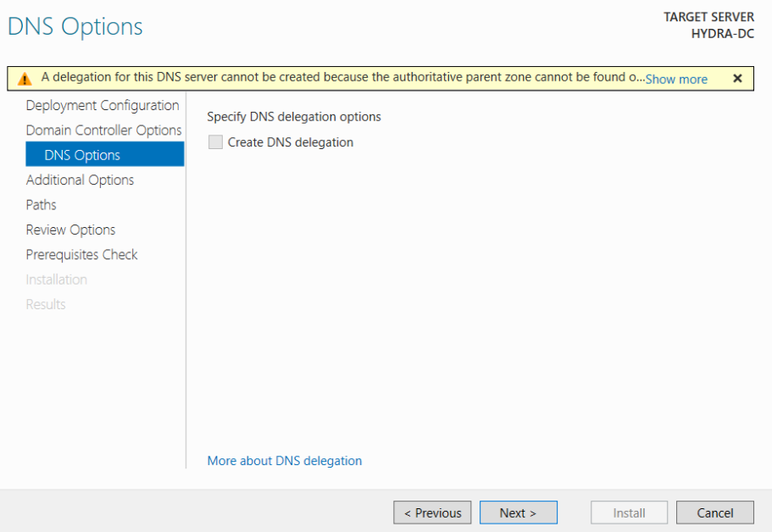This screenshot has width=772, height=532.
Task: Cancel the Active Directory configuration wizard
Action: point(714,512)
